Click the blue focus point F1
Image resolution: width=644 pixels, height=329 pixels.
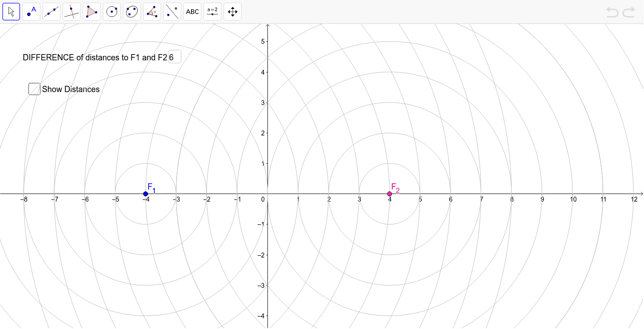click(145, 194)
